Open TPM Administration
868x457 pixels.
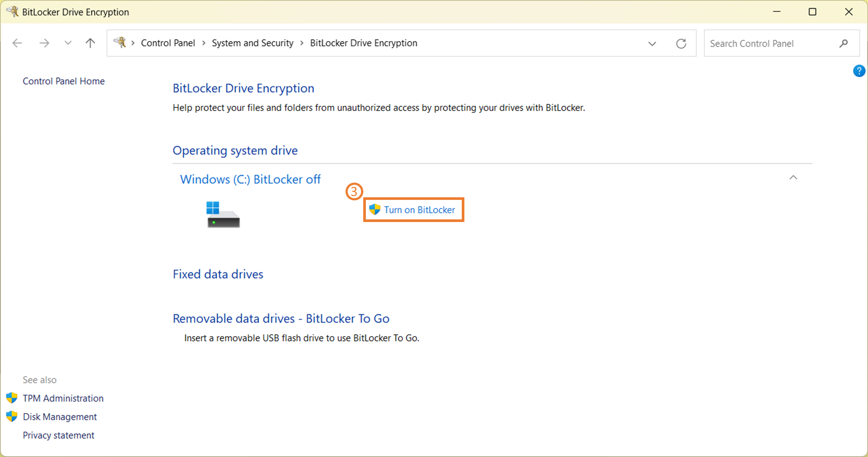click(63, 398)
